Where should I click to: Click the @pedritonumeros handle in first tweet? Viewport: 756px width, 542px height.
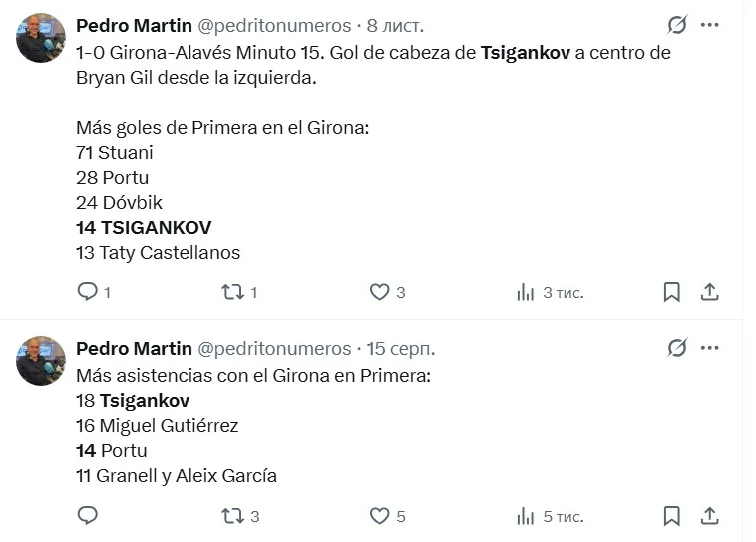click(274, 25)
